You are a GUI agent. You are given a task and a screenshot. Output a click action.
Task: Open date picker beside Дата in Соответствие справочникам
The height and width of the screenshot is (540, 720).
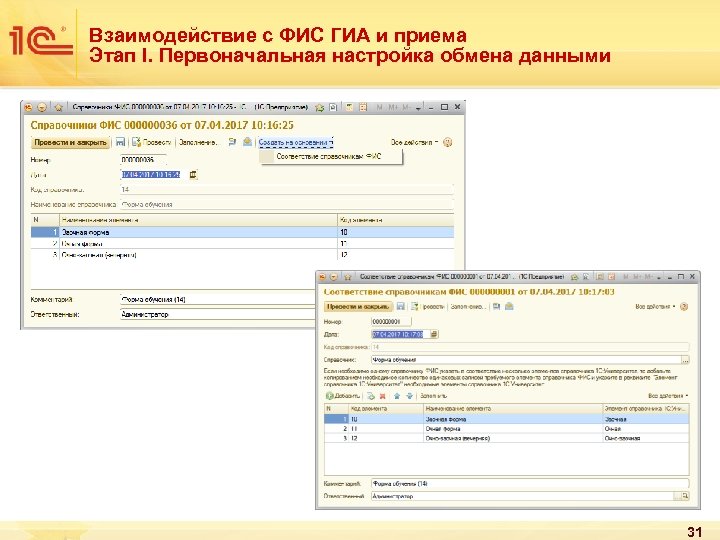434,334
